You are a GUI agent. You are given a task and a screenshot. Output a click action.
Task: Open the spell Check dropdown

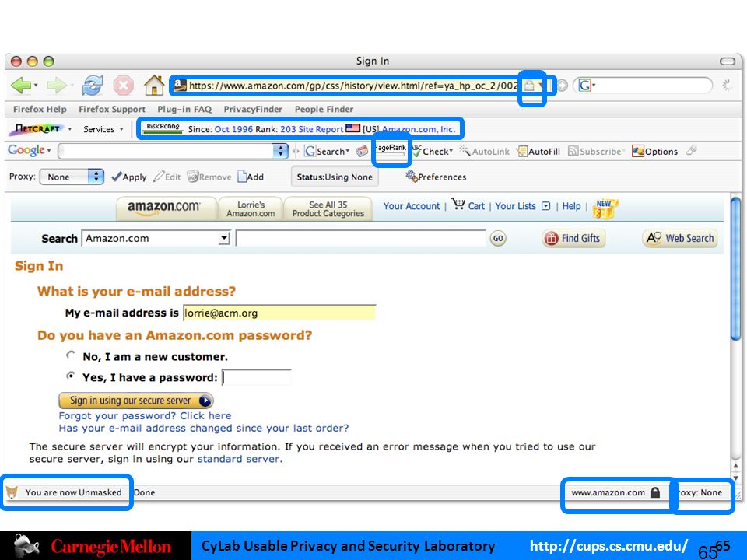451,151
